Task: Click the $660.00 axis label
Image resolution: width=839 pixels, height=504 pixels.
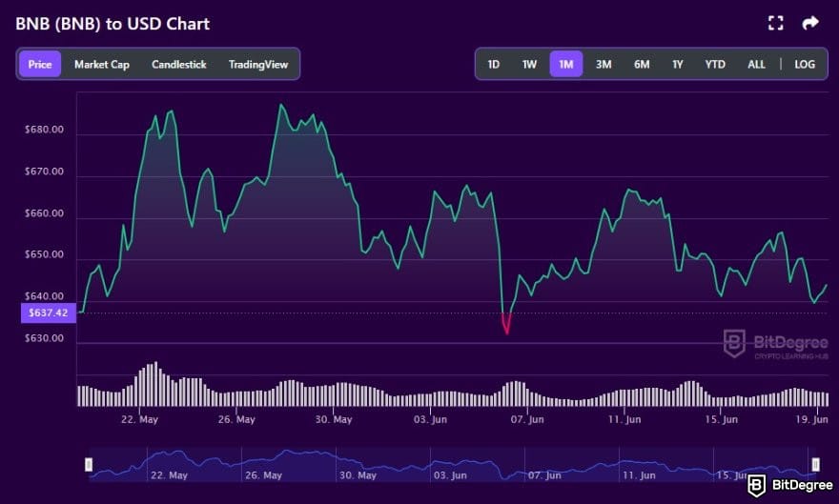Action: tap(44, 212)
